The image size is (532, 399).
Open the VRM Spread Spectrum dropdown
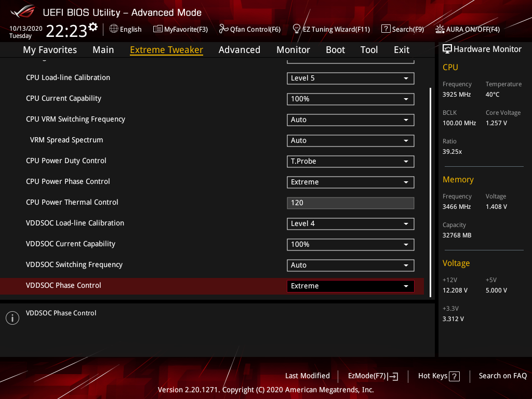[x=351, y=140]
